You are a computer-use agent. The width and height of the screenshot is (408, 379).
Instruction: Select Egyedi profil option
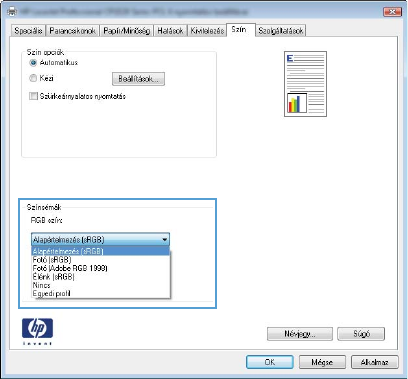coord(100,294)
